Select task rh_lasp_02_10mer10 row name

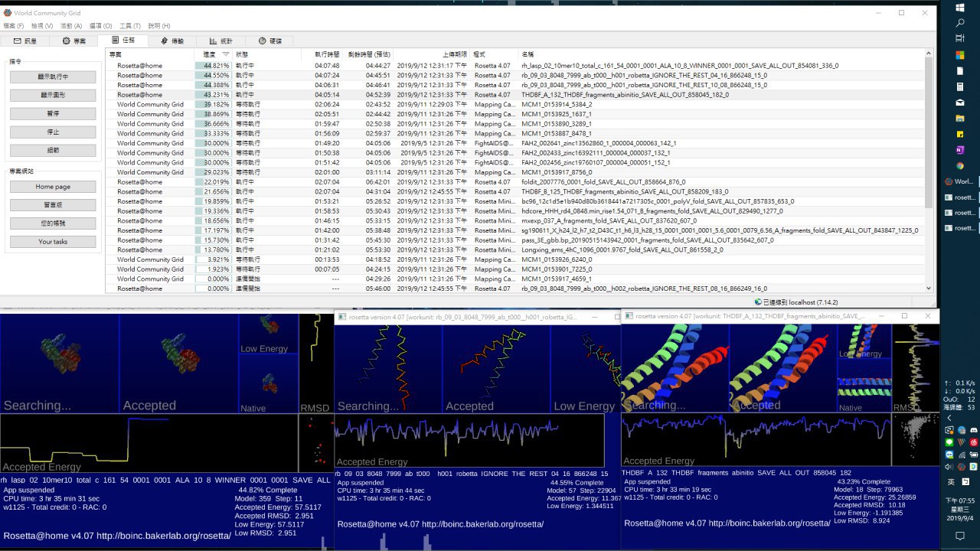pyautogui.click(x=680, y=66)
